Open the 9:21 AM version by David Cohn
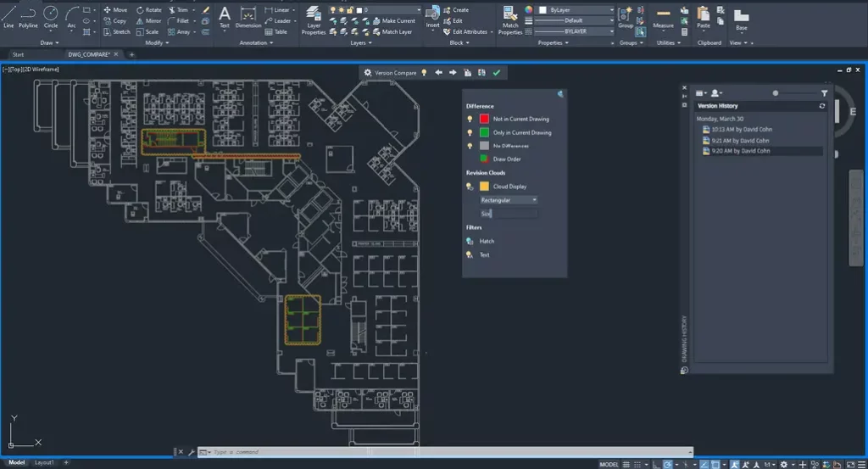868x469 pixels. coord(735,141)
